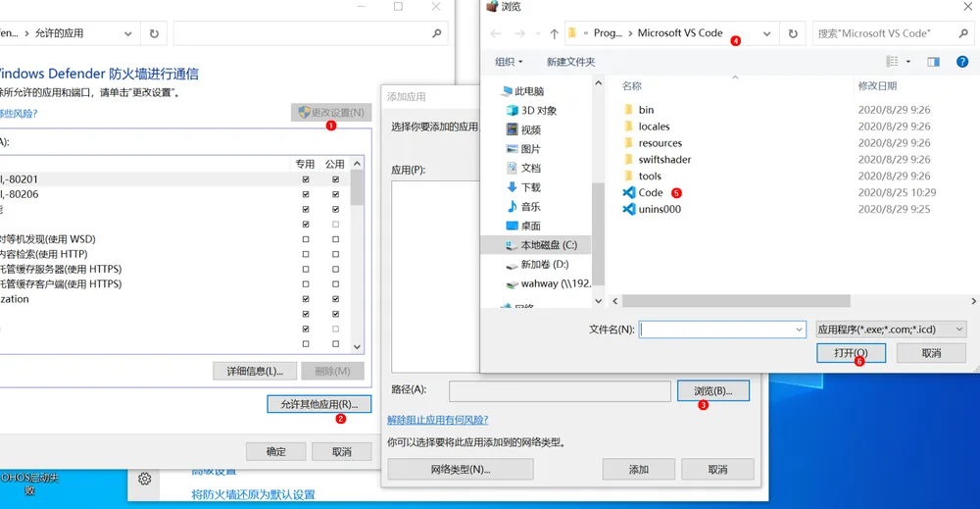Click 允许其他应用(R)... button

point(318,404)
